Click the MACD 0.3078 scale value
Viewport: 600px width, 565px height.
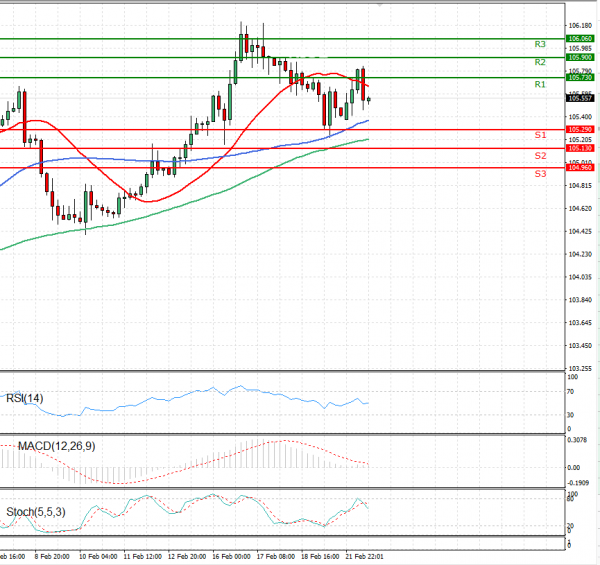coord(577,440)
